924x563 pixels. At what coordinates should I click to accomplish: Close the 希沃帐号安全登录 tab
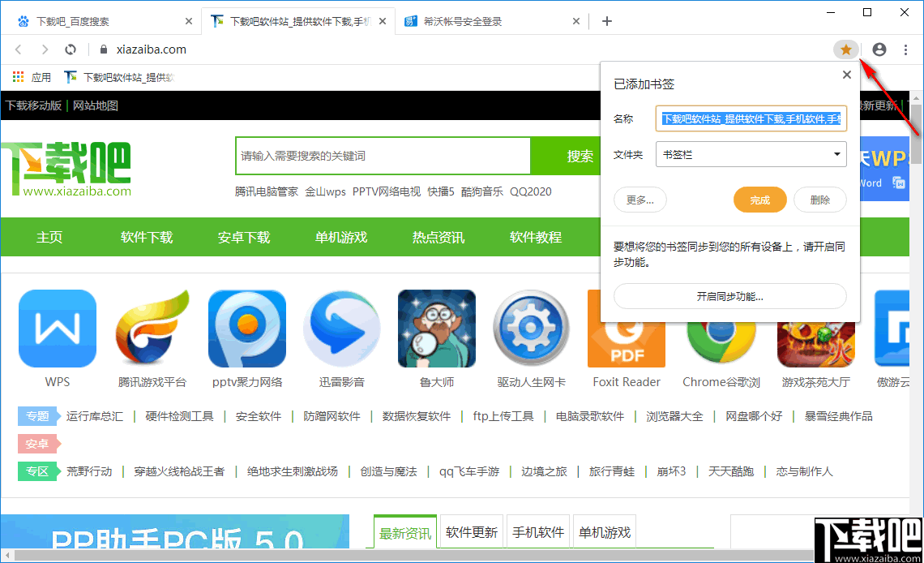pyautogui.click(x=576, y=21)
